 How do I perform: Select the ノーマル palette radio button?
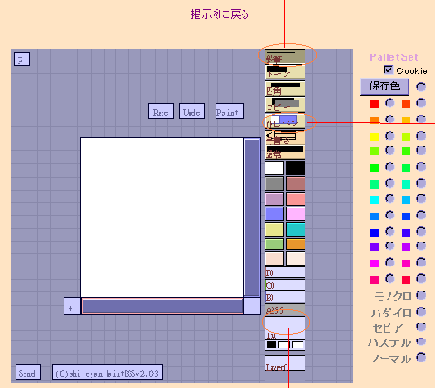pyautogui.click(x=421, y=358)
